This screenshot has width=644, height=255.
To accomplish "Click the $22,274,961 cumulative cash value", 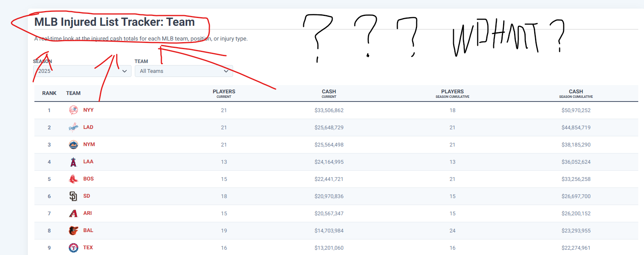I will click(576, 248).
